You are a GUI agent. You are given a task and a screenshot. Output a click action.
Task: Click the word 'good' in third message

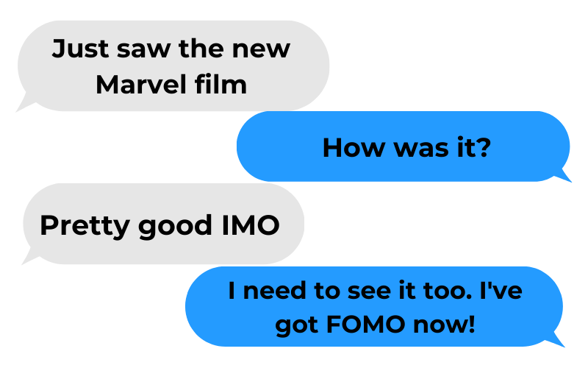pyautogui.click(x=175, y=227)
